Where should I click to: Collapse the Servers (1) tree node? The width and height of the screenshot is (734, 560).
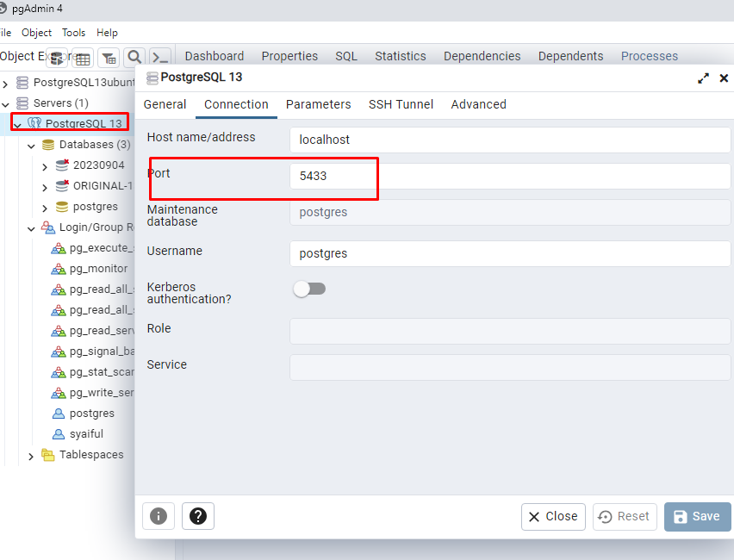pyautogui.click(x=5, y=104)
